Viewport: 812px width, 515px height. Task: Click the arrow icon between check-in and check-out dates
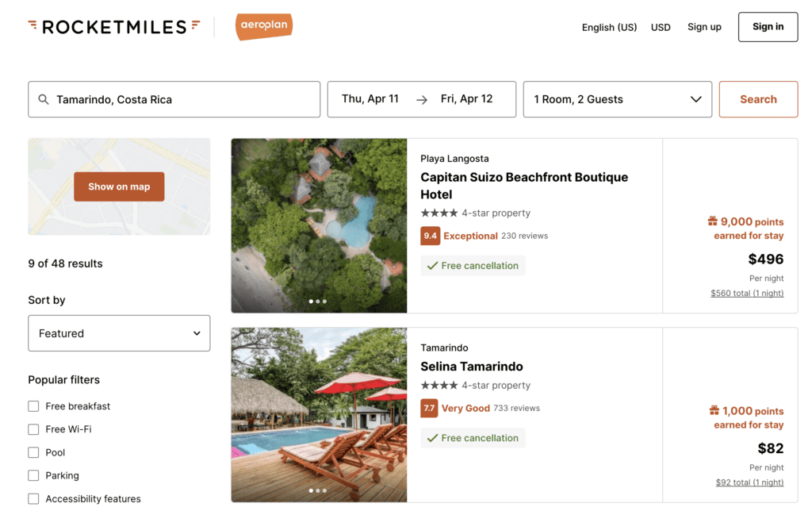point(421,98)
